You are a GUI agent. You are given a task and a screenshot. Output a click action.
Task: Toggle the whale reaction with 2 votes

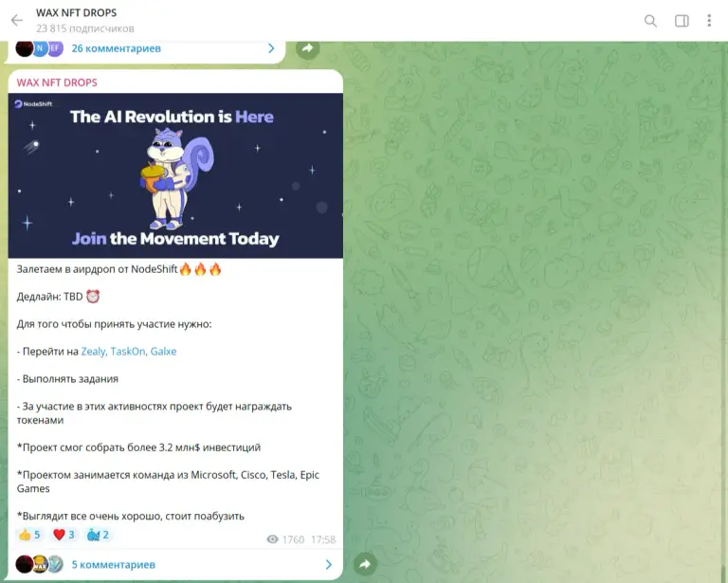point(98,535)
